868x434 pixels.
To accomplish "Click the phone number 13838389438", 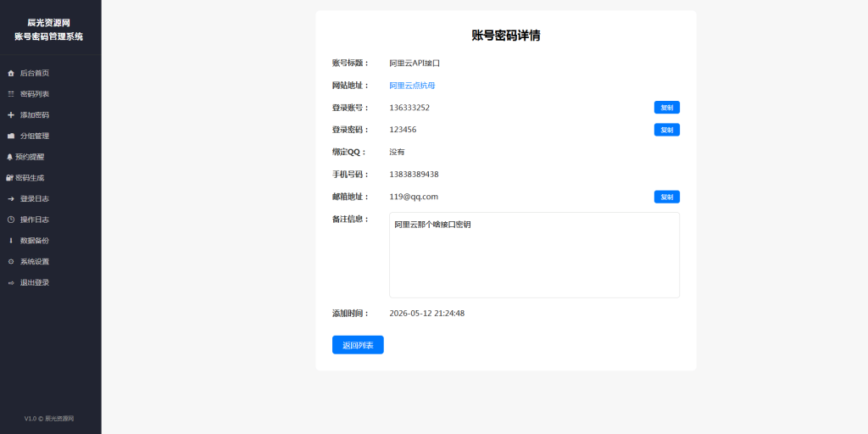I will tap(414, 175).
